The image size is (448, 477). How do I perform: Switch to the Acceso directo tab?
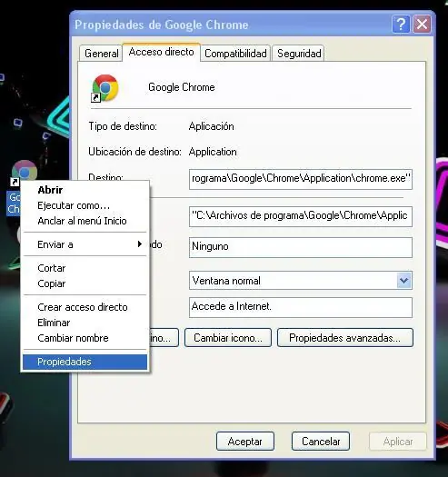click(162, 52)
